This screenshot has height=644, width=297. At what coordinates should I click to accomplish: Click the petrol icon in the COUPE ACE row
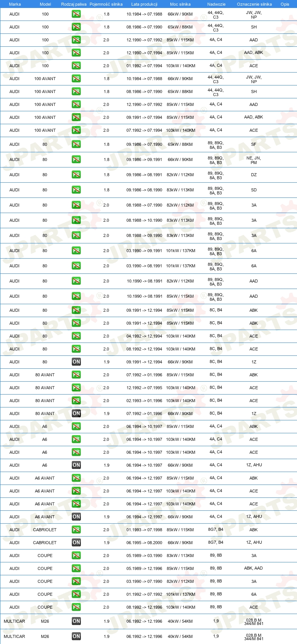(x=76, y=607)
